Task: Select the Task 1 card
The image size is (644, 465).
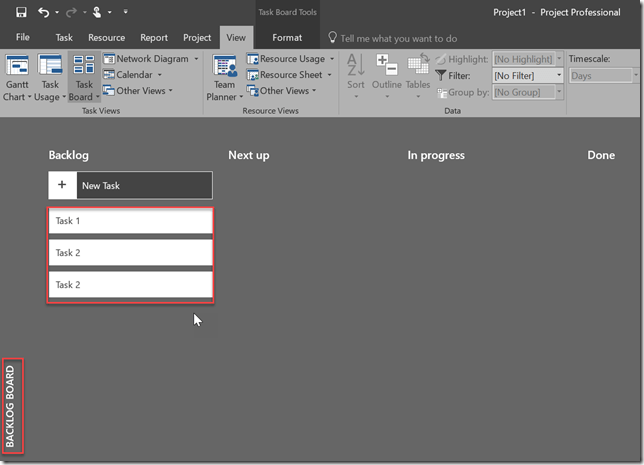Action: click(130, 221)
